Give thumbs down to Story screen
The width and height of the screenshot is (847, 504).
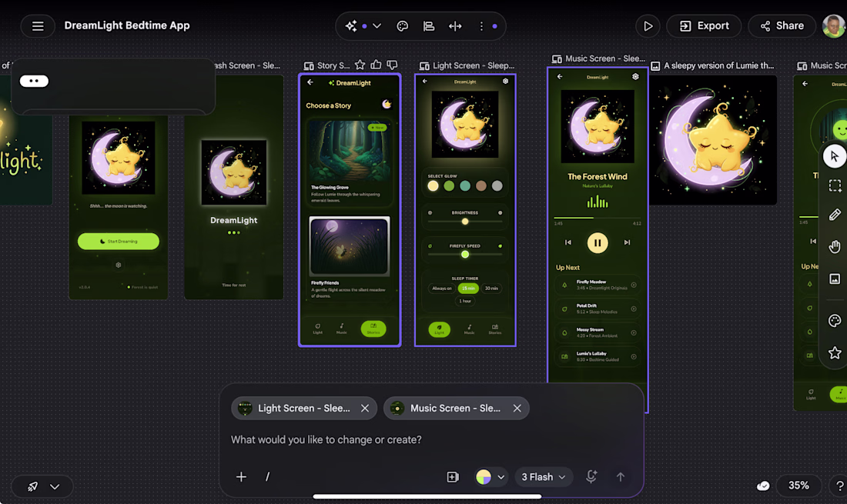tap(392, 65)
